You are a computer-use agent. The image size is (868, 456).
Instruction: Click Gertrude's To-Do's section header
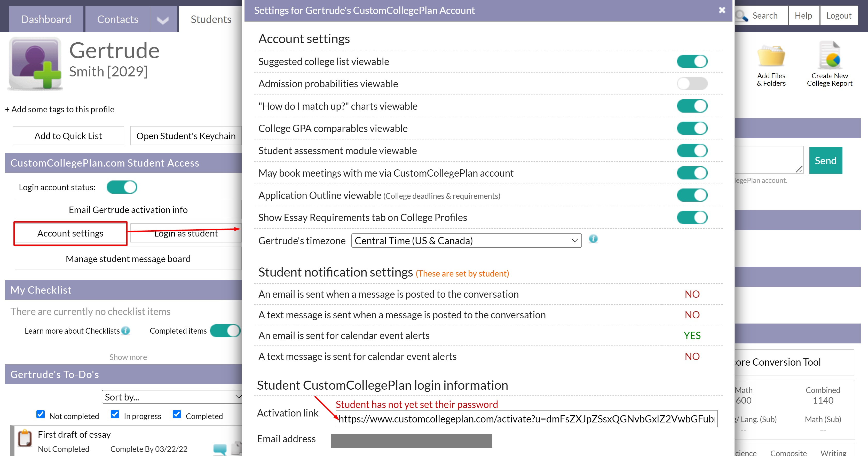coord(123,374)
